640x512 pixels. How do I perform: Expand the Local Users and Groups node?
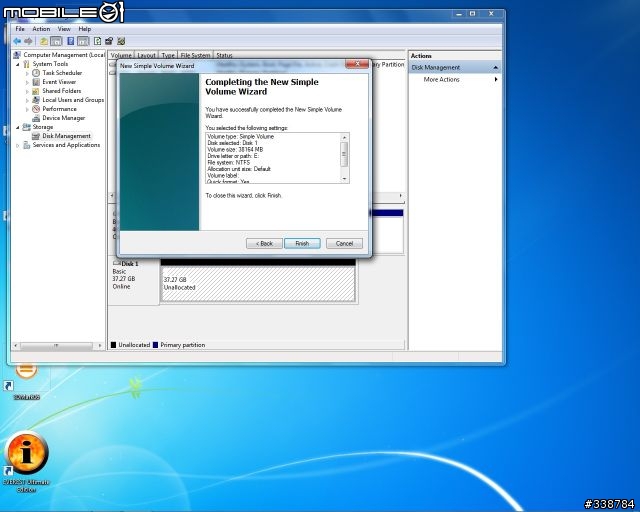pyautogui.click(x=27, y=100)
